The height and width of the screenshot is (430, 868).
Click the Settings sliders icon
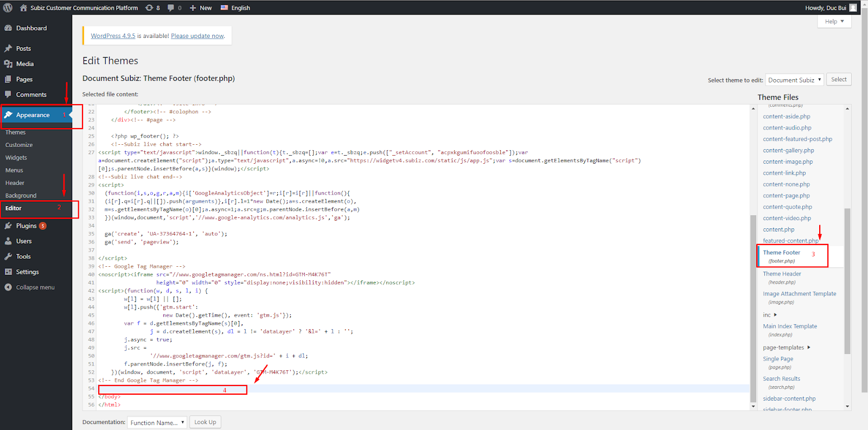tap(8, 272)
